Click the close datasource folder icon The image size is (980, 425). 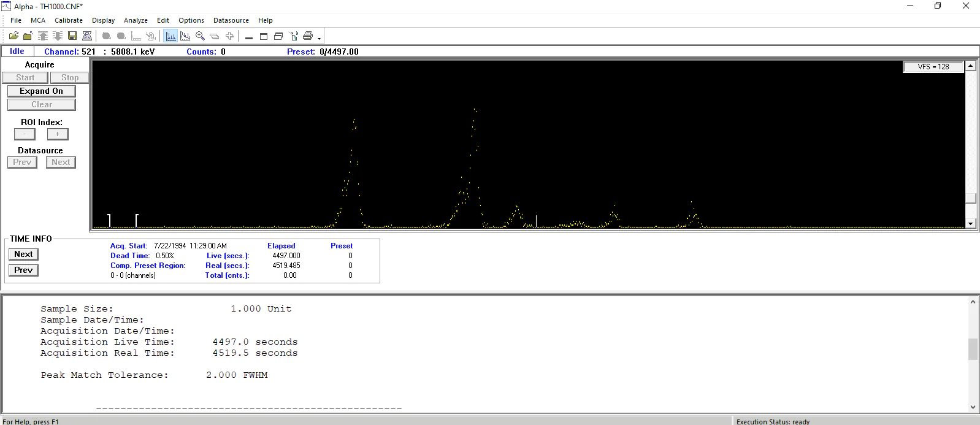coord(28,36)
